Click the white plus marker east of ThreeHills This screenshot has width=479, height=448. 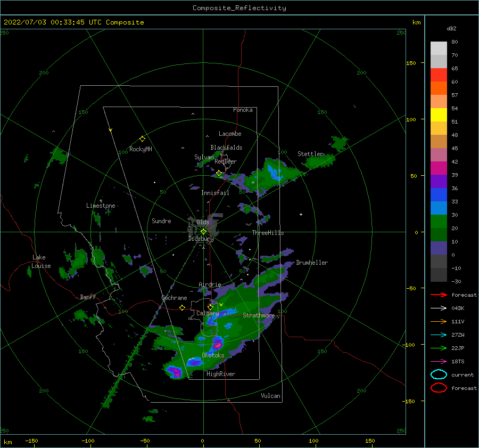coord(301,214)
